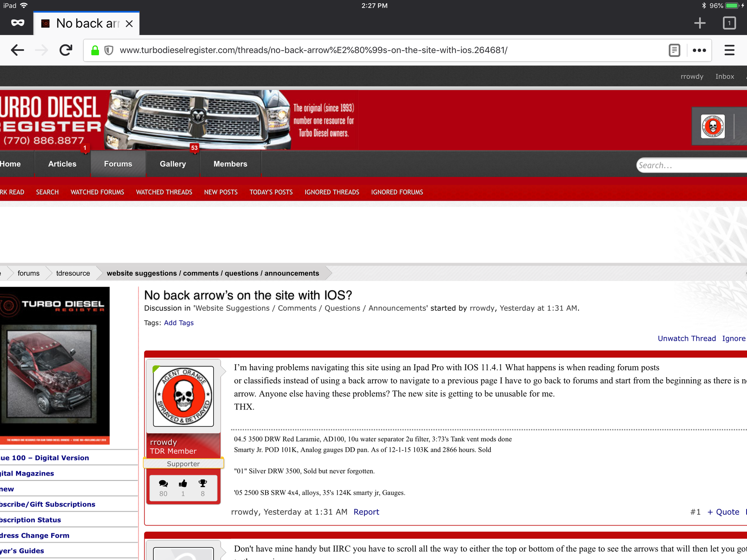
Task: Open rrowdy account link in top bar
Action: pyautogui.click(x=692, y=76)
